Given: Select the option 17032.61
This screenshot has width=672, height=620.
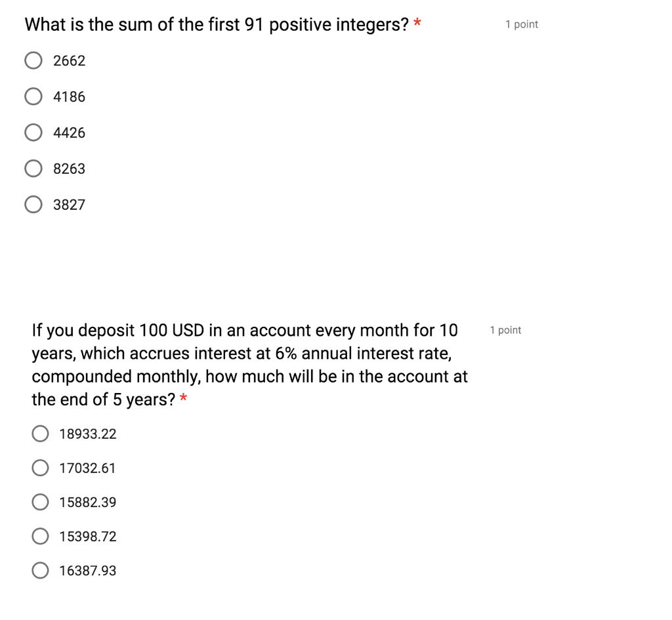Looking at the screenshot, I should click(40, 468).
